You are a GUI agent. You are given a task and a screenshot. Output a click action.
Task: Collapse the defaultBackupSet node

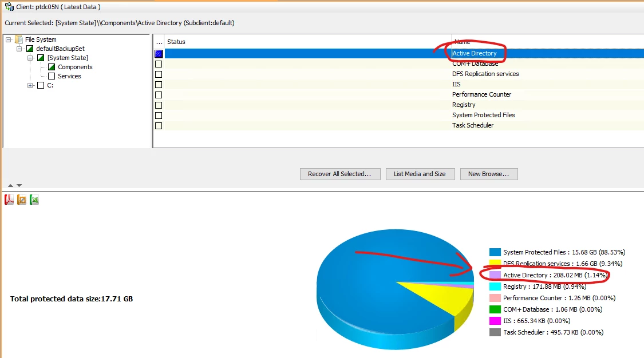(x=19, y=49)
